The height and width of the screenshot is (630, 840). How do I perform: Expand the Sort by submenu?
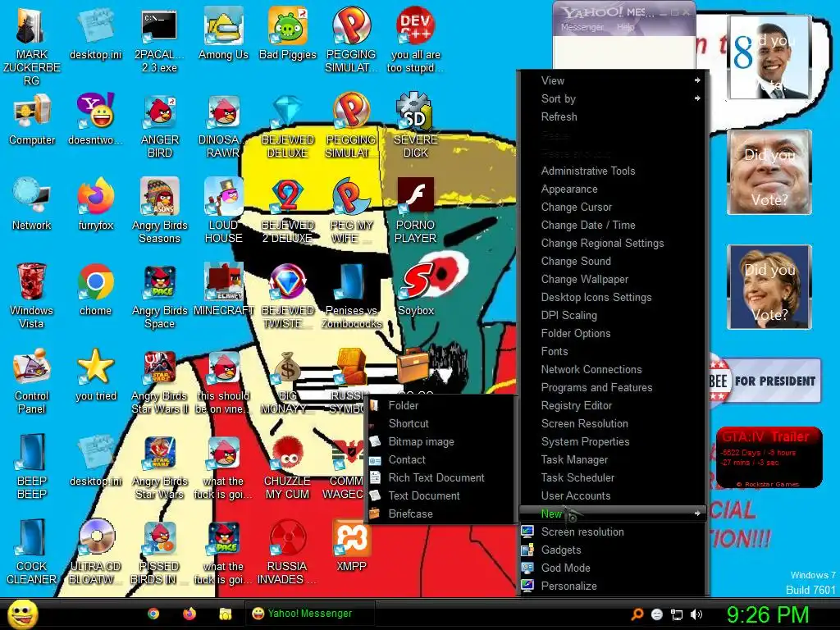(x=613, y=98)
